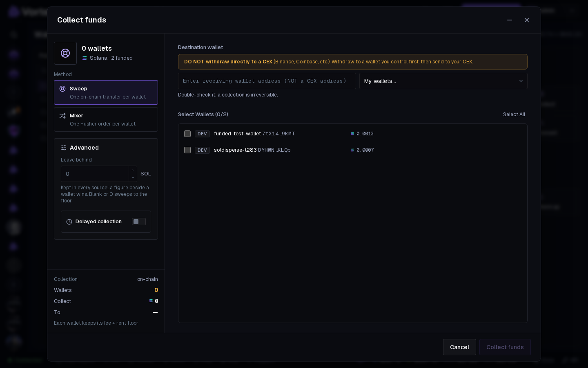Click the address 7tXi4...9kMT

(x=278, y=134)
